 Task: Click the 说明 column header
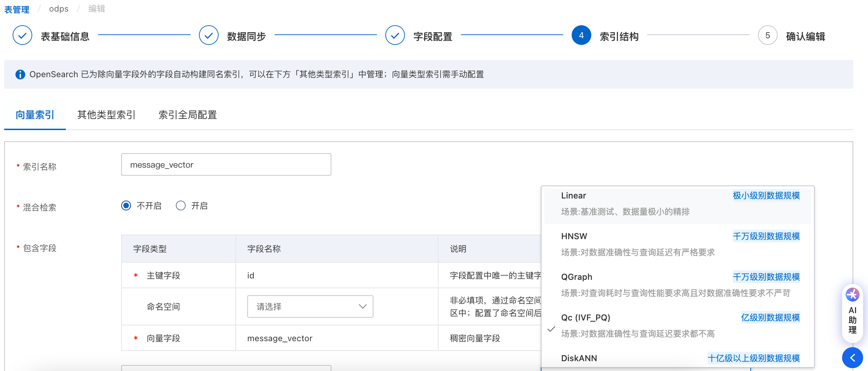pos(458,249)
